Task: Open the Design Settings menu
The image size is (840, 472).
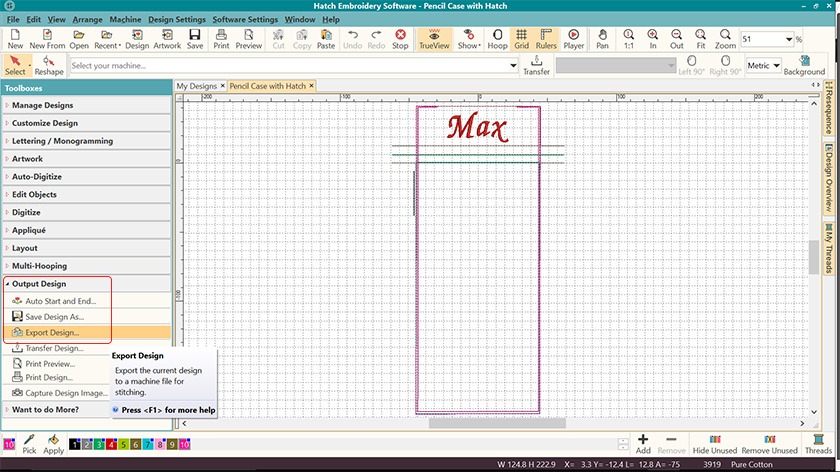Action: 177,19
